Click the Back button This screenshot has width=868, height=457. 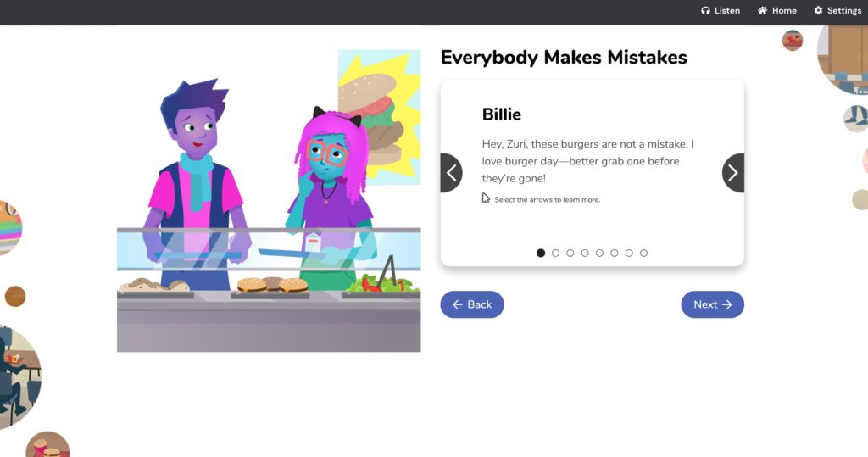tap(472, 304)
